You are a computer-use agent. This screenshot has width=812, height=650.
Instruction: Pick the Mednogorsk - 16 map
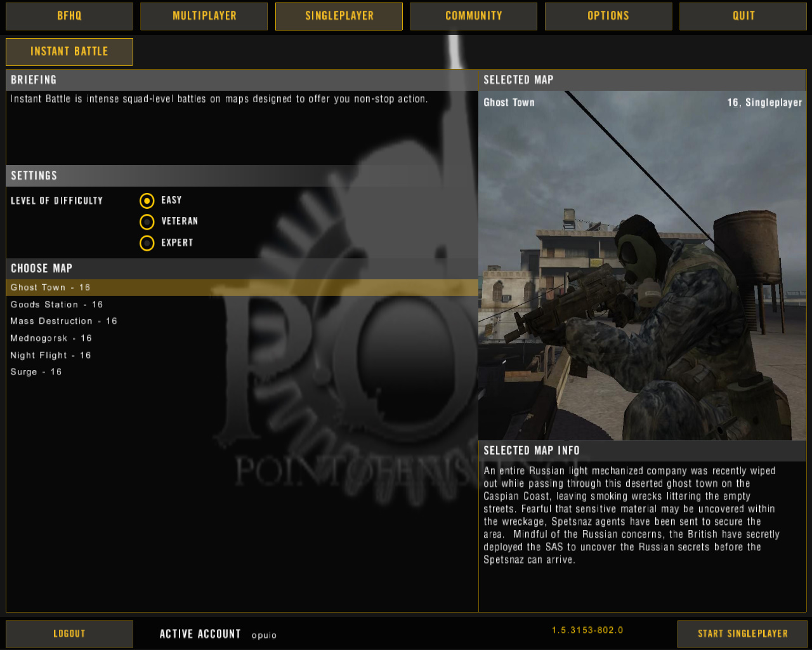tap(242, 338)
